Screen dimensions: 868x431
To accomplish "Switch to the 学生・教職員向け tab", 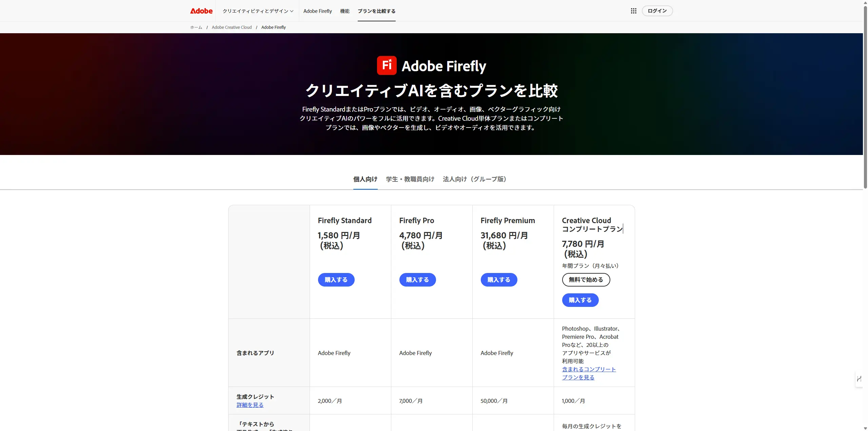I will [410, 179].
